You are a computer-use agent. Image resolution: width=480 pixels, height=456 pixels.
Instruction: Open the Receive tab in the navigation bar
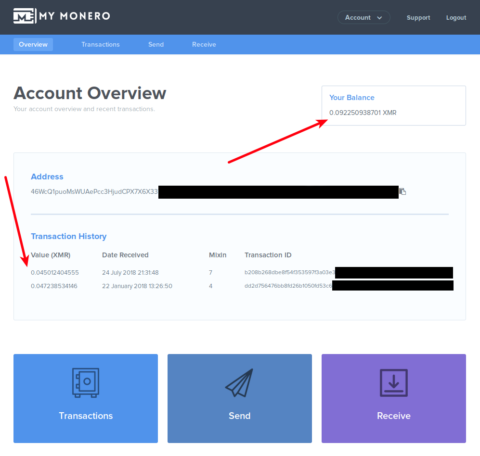coord(204,44)
